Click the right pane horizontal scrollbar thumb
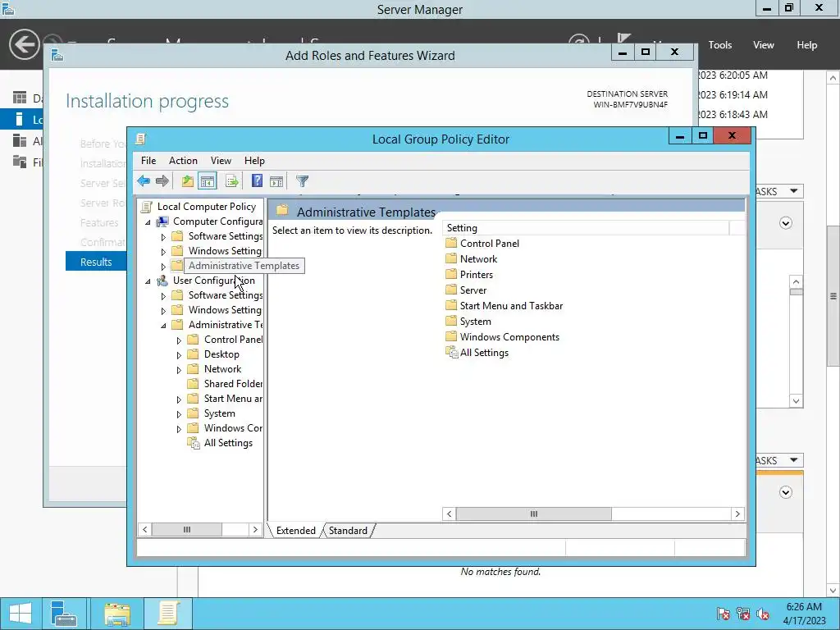The height and width of the screenshot is (630, 840). (533, 514)
